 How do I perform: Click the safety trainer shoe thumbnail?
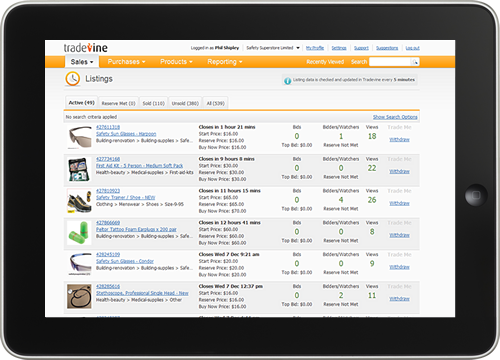(79, 201)
